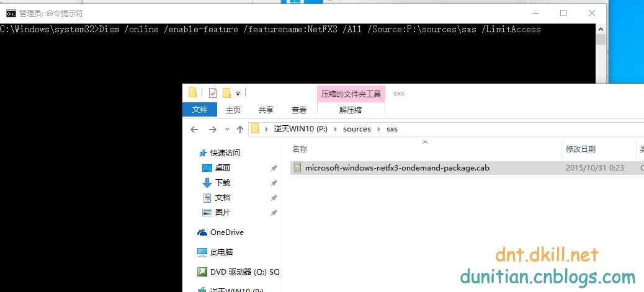Click 逆天WIN10 (P:) in the address breadcrumb
The image size is (644, 292).
point(301,129)
